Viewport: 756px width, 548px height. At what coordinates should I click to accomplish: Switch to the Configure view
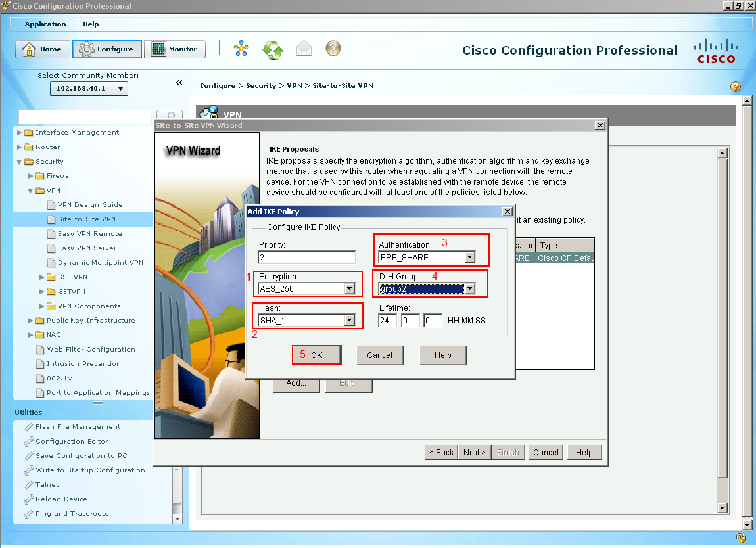pos(107,49)
